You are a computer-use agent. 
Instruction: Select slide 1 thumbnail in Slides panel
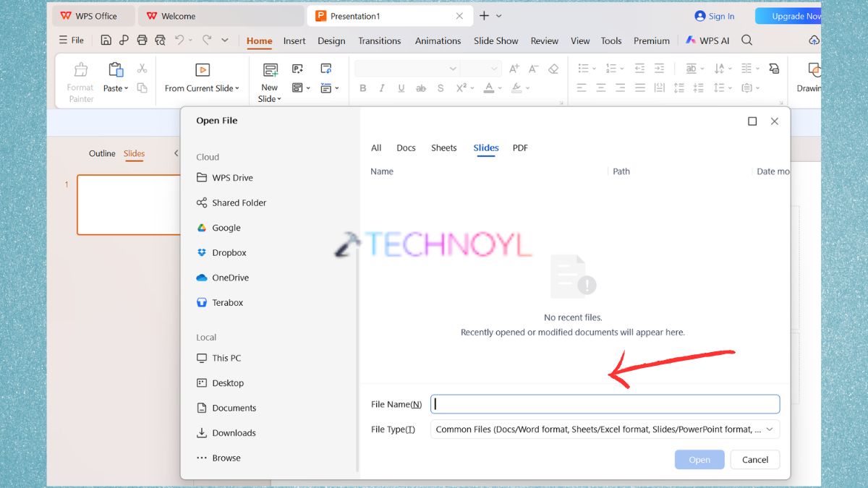(x=129, y=205)
